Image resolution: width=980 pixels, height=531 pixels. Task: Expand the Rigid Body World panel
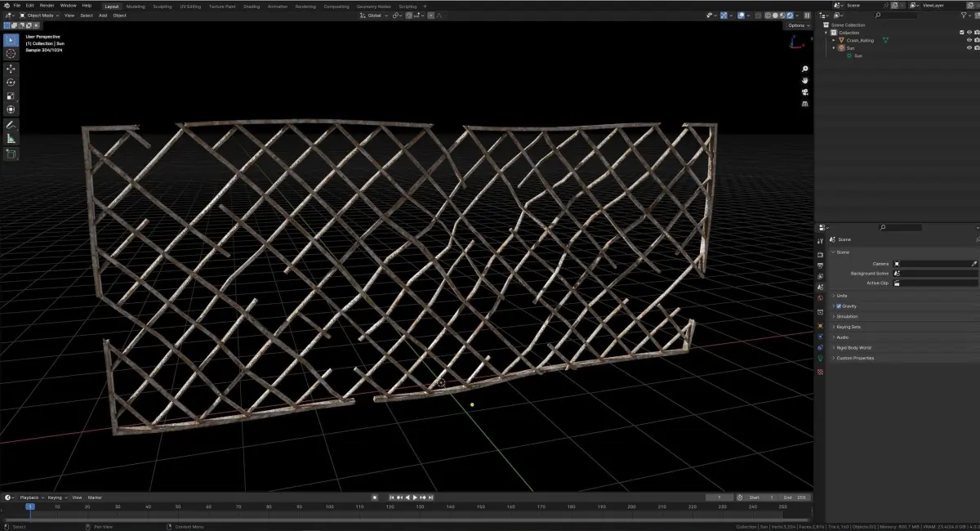tap(903, 347)
